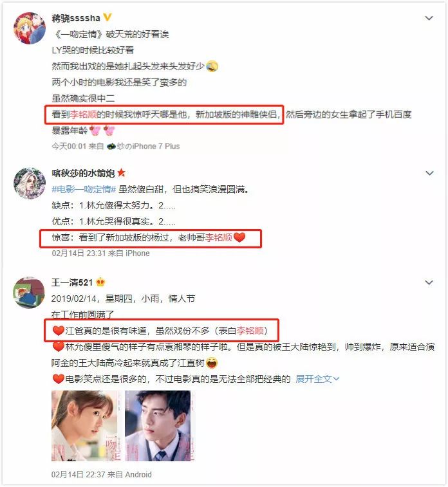Open dropdown chevron on 王一清521's post

(x=429, y=282)
